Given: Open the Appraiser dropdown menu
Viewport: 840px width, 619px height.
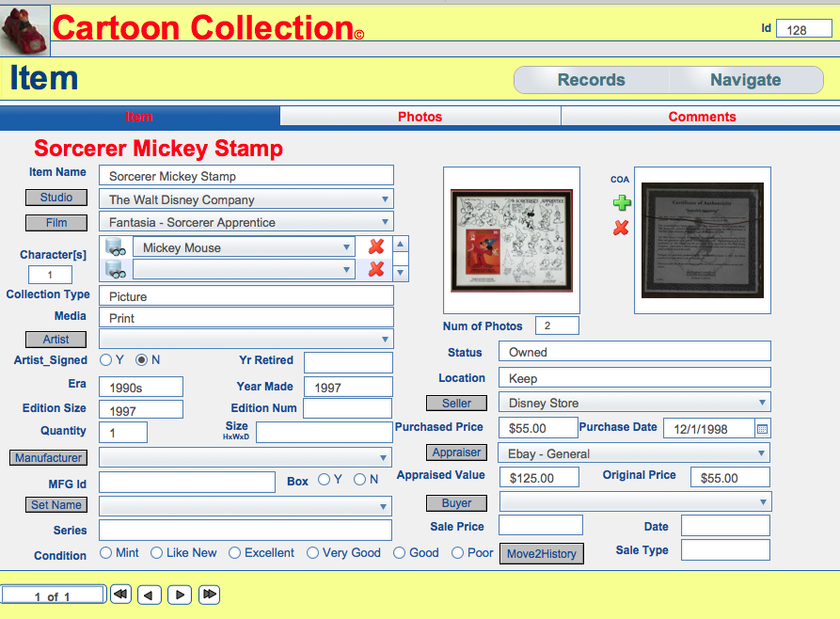Looking at the screenshot, I should click(763, 453).
